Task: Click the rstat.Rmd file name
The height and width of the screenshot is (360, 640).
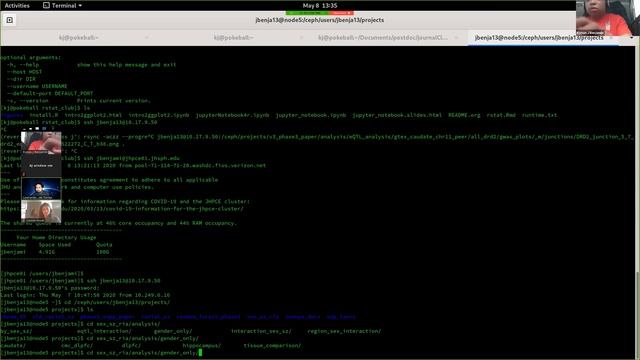Action: 501,115
